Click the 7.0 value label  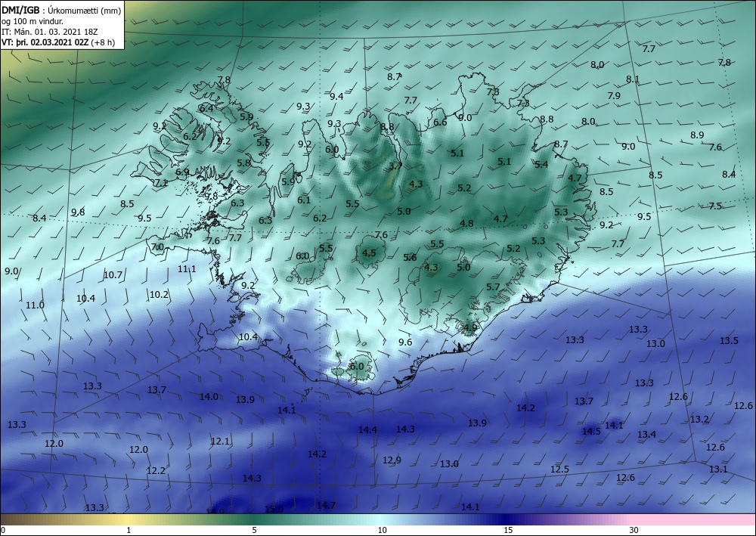(x=157, y=247)
